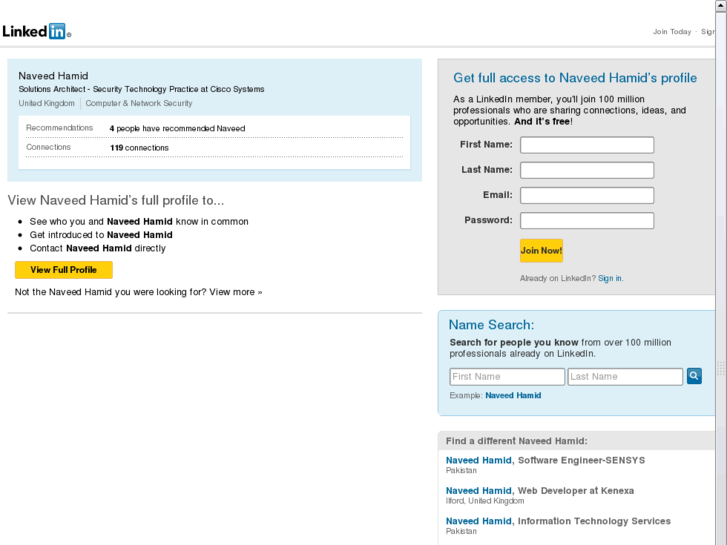Click the name search magnifier button
The image size is (727, 545).
tap(694, 376)
